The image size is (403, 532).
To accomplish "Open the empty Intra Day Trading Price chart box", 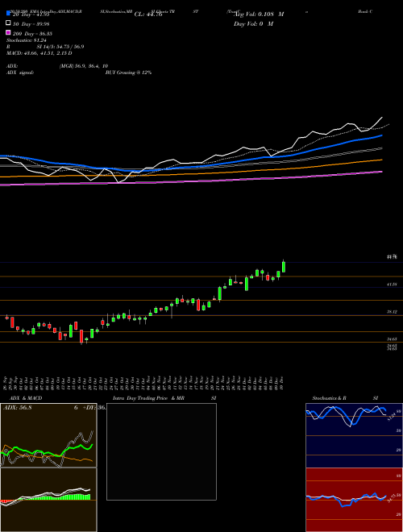I will 161,451.
